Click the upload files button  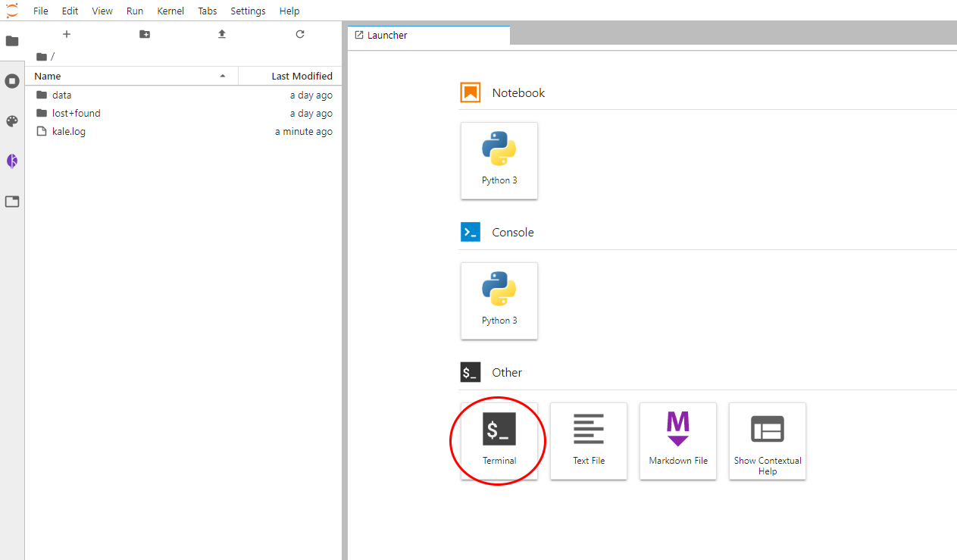point(222,34)
